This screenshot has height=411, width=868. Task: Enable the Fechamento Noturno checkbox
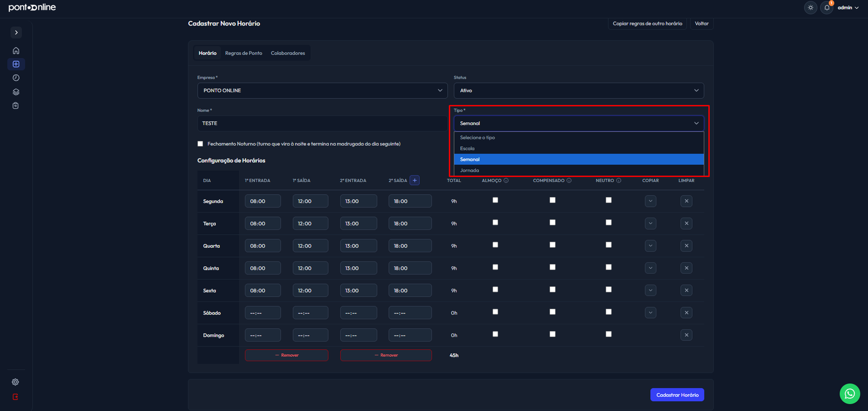pyautogui.click(x=200, y=144)
